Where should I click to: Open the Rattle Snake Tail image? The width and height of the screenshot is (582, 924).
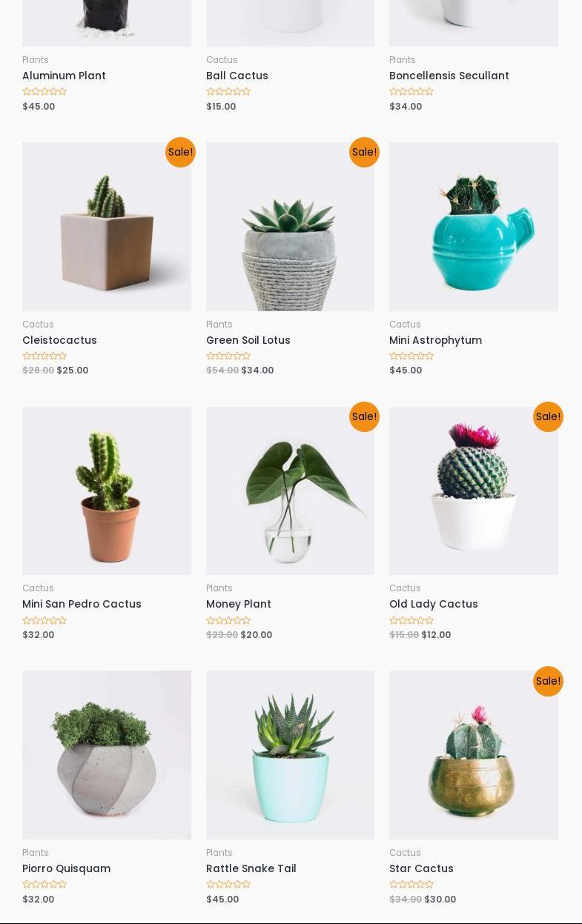pyautogui.click(x=290, y=755)
